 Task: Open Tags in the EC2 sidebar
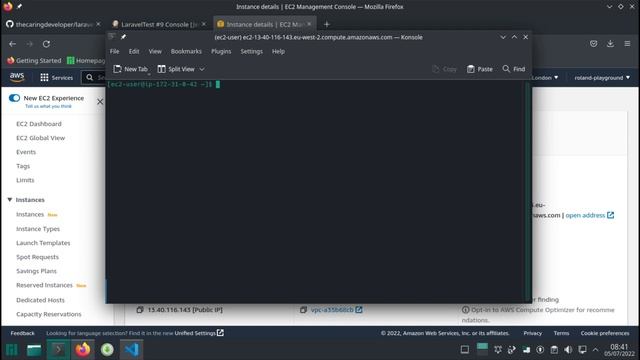pos(23,166)
